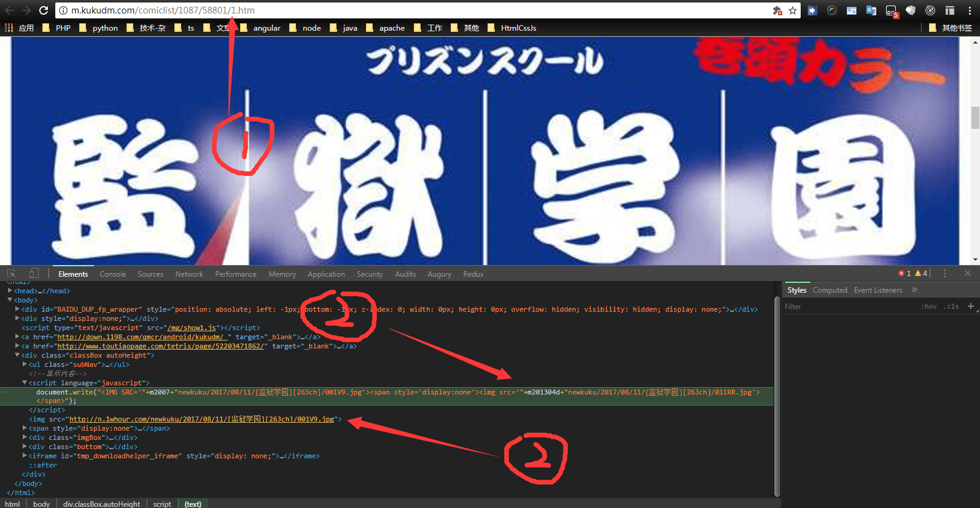Open the Redux tab
The width and height of the screenshot is (980, 508).
coord(473,274)
